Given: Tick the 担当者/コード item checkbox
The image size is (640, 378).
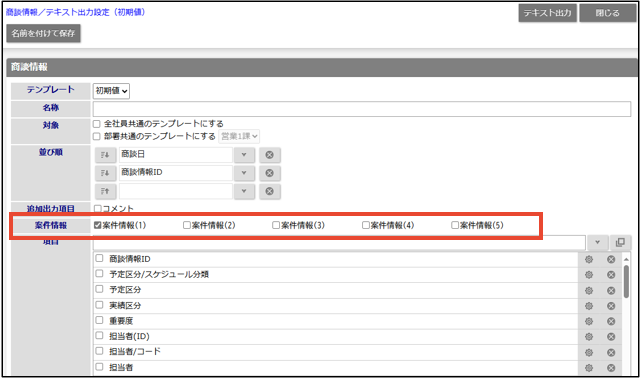Looking at the screenshot, I should pos(99,351).
